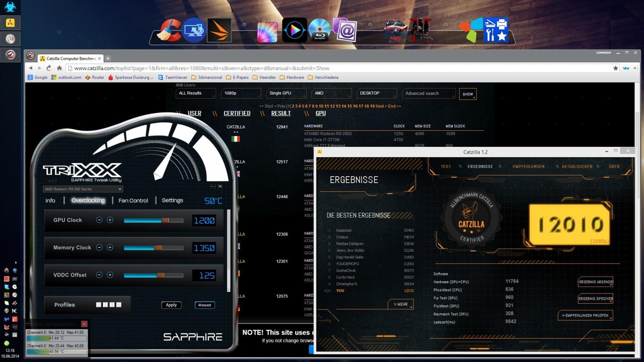This screenshot has width=644, height=362.
Task: Launch the dark red soldier game icon
Action: [x=420, y=30]
